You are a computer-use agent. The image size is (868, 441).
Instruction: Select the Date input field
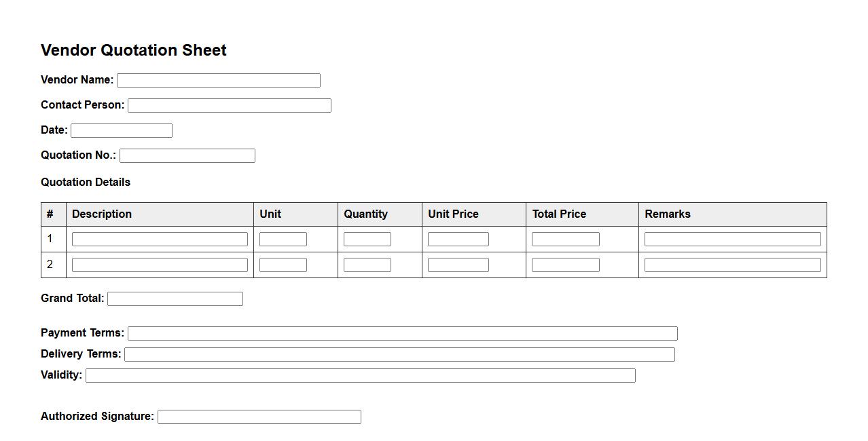[x=121, y=130]
